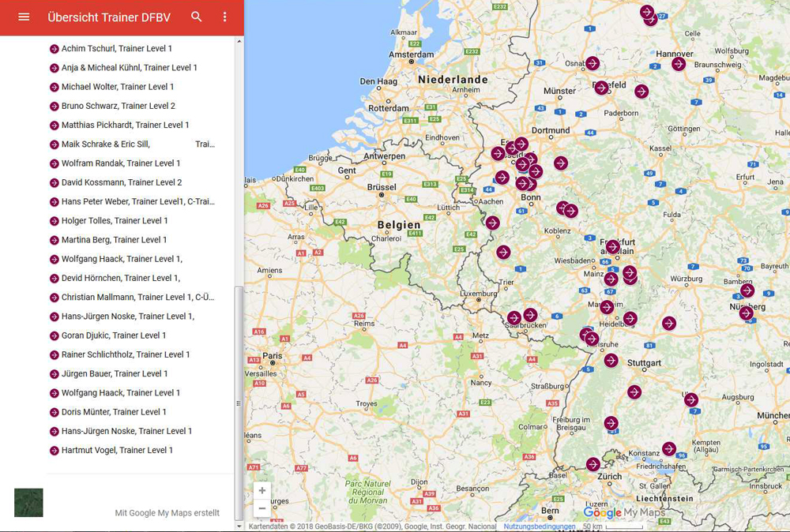The width and height of the screenshot is (790, 532).
Task: Click the map marker near Augsburg
Action: click(x=691, y=400)
